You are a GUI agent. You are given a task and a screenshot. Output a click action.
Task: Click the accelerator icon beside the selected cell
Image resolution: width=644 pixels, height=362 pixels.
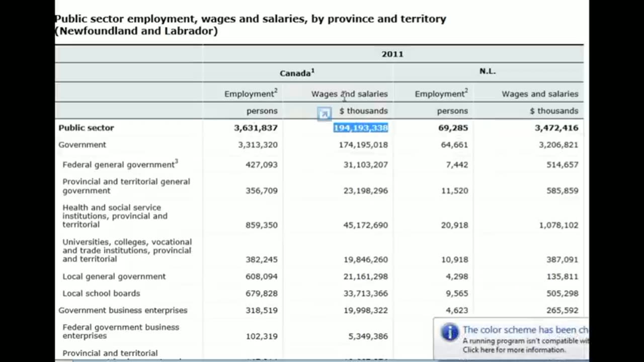[x=325, y=114]
